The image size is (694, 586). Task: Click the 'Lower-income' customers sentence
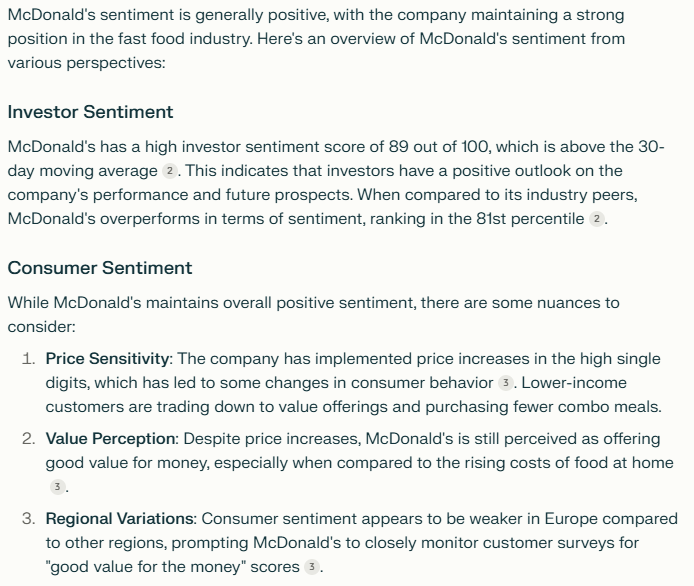coord(354,395)
